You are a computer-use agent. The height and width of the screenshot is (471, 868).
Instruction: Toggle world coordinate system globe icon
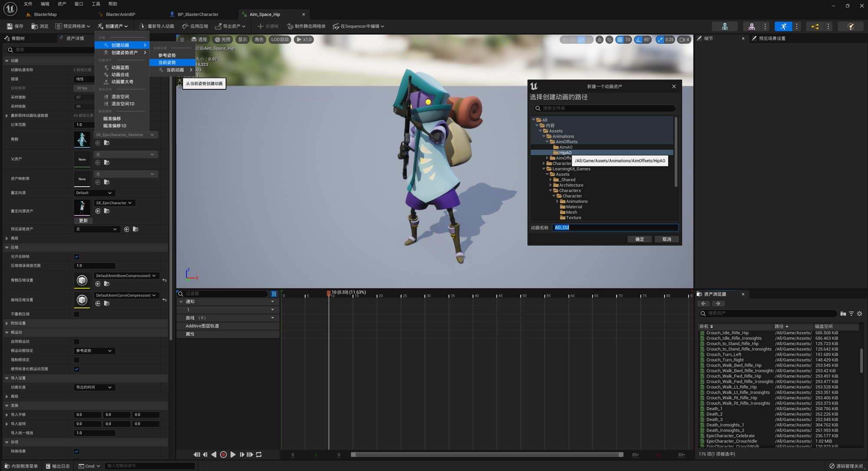pyautogui.click(x=599, y=39)
